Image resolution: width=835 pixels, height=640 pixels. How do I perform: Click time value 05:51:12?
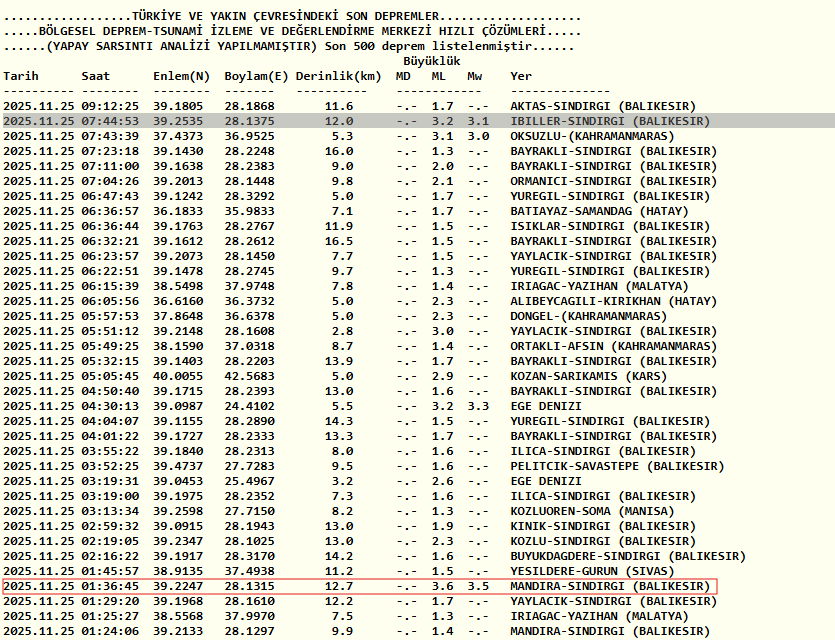tap(110, 331)
